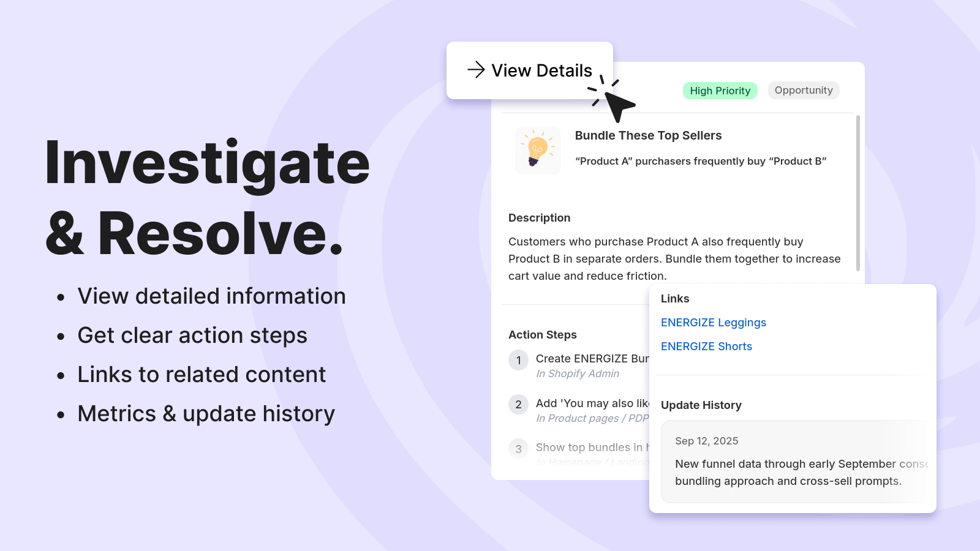Click step number 2 circle icon

[x=518, y=405]
